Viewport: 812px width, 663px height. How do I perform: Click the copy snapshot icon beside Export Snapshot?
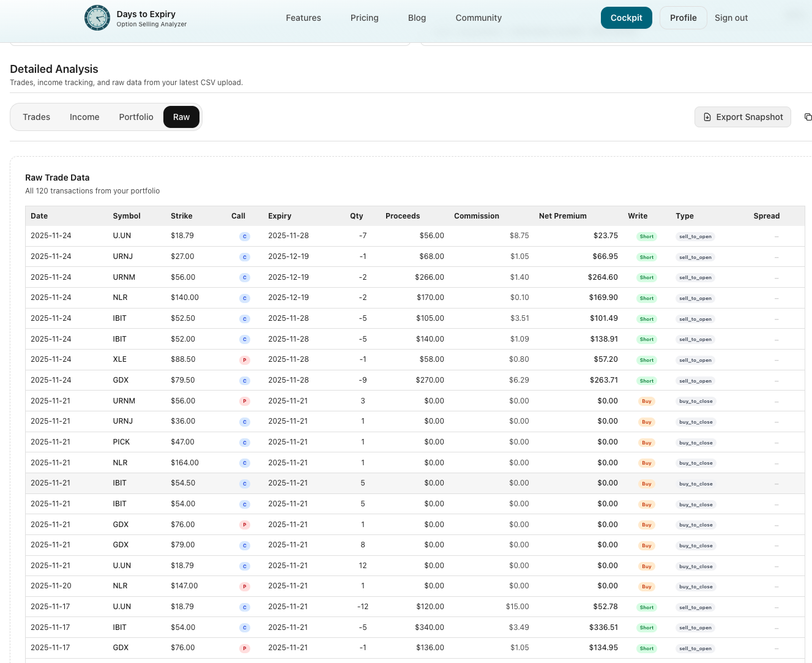click(x=808, y=116)
